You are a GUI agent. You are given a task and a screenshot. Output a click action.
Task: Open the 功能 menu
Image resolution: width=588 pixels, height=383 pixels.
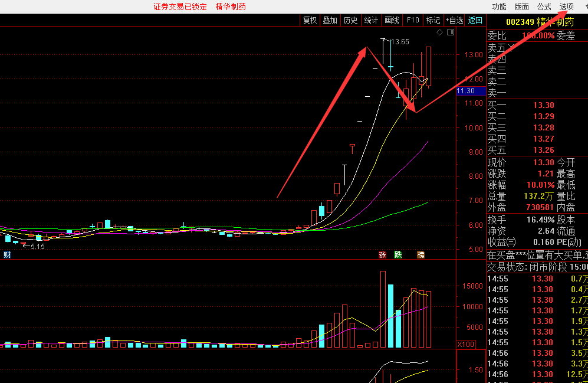499,6
